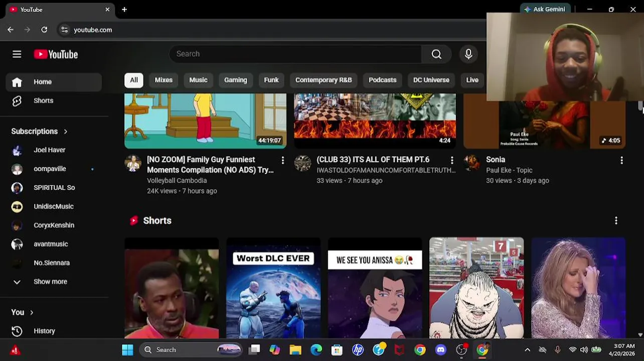Open the Shorts section three-dot menu
This screenshot has width=644, height=361.
tap(616, 221)
